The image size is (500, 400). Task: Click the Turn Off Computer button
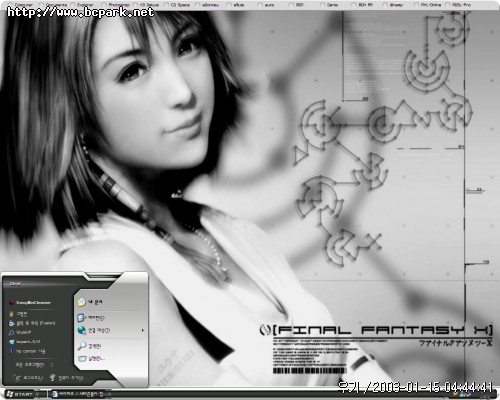(66, 378)
